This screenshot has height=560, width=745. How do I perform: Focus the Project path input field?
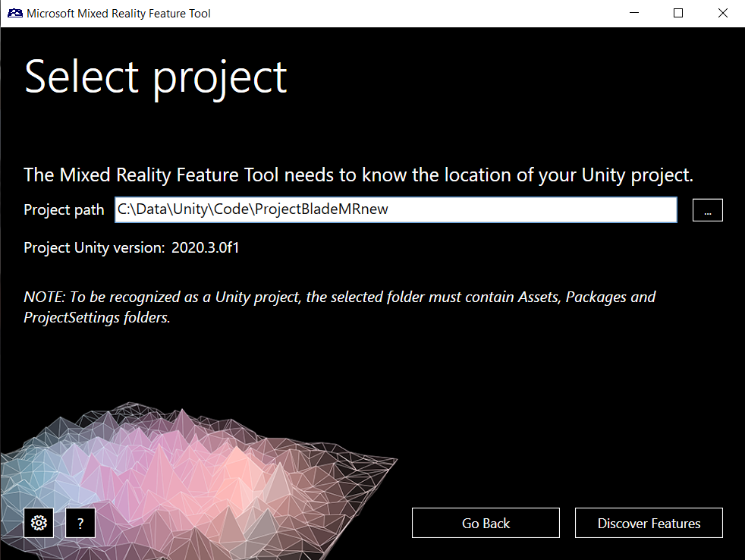tap(396, 209)
